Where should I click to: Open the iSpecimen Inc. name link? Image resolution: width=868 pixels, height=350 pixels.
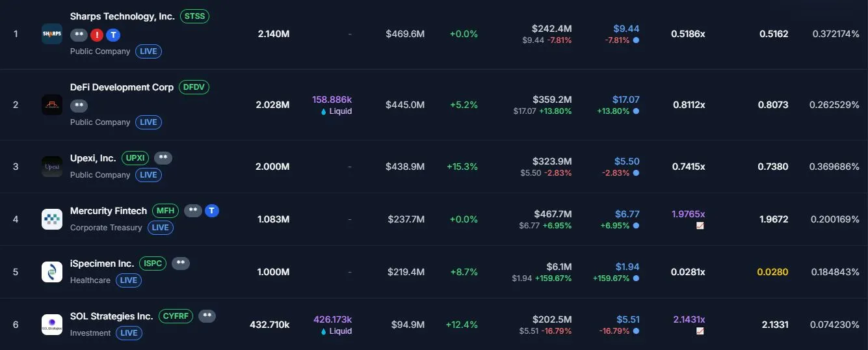pos(102,263)
